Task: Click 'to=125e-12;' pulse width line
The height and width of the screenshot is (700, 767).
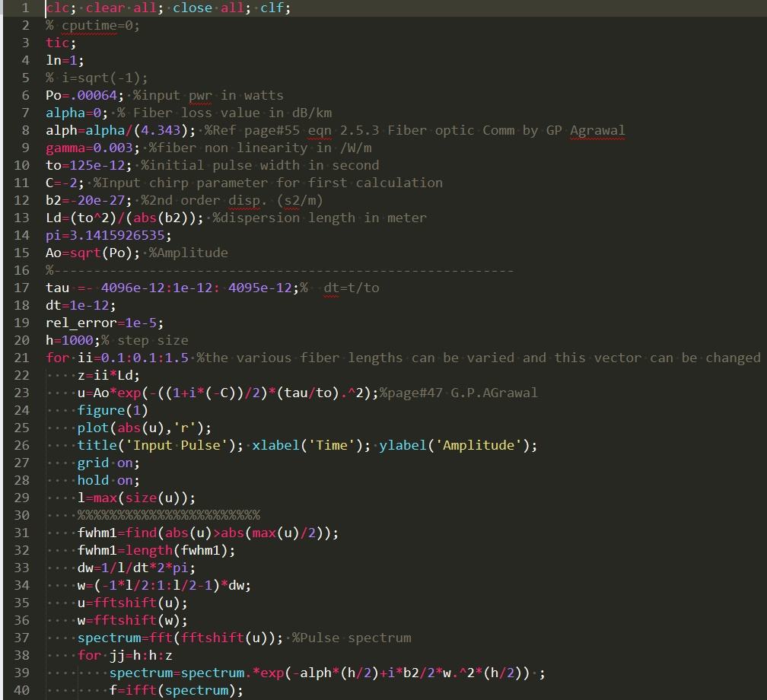Action: point(88,165)
